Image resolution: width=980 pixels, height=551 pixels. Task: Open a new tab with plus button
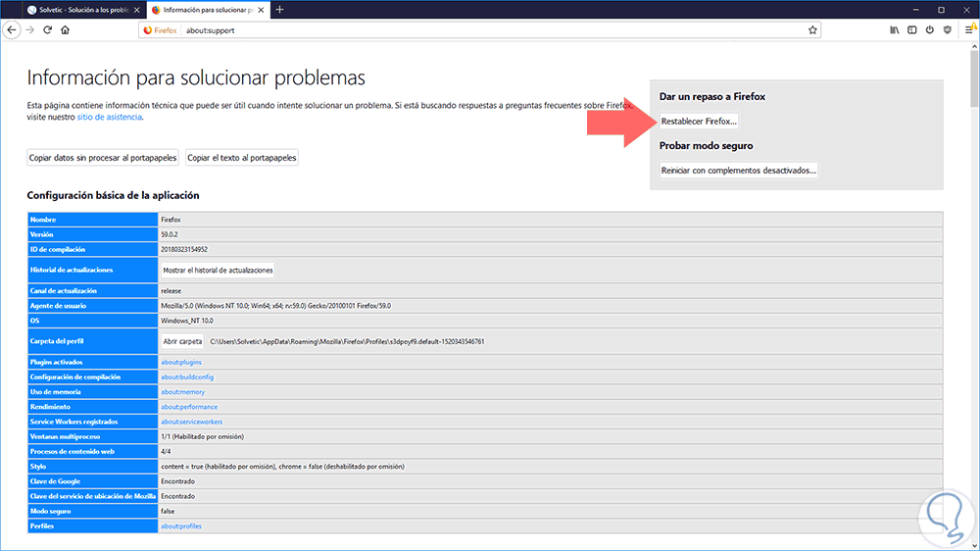279,10
